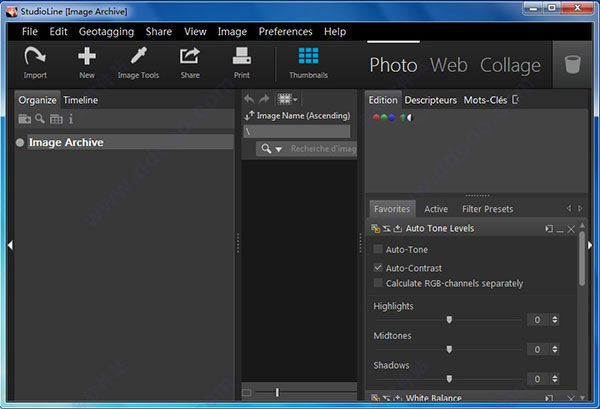Click the dock icon on Auto Tone Levels header
This screenshot has height=409, width=600.
(549, 229)
